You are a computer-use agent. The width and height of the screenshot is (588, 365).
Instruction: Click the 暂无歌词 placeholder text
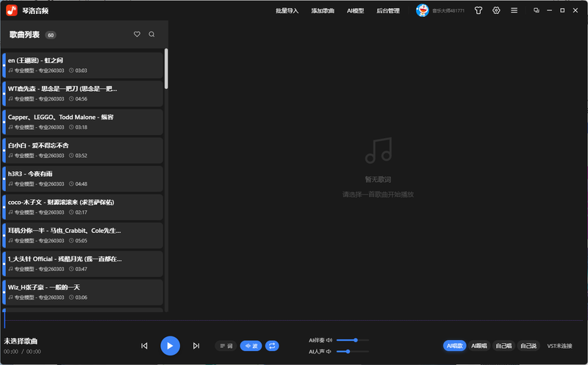(x=378, y=179)
